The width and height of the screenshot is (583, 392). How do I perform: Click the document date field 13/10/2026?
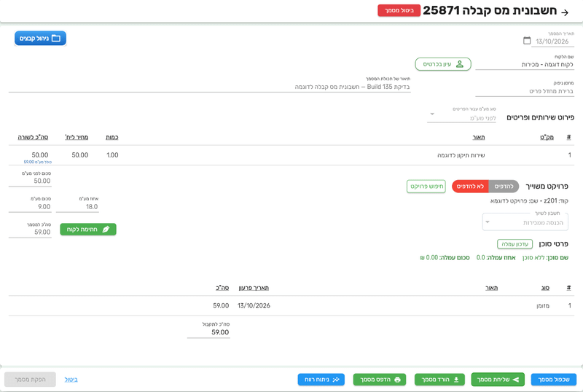552,42
